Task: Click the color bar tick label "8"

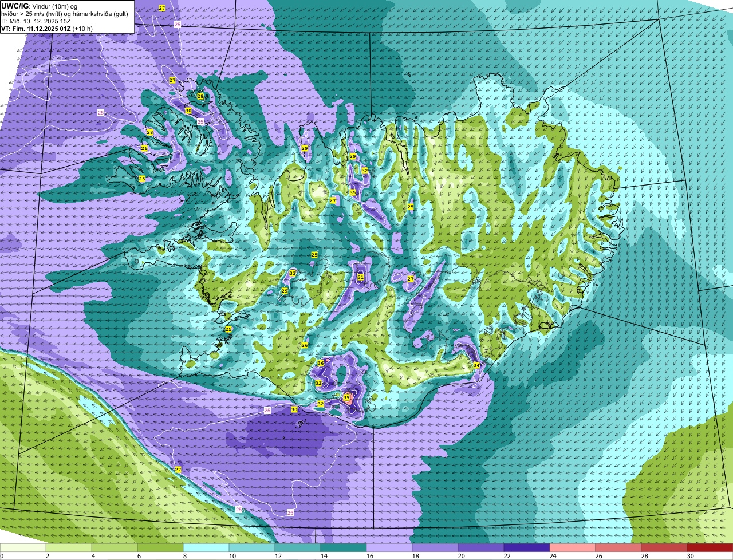Action: coord(185,556)
